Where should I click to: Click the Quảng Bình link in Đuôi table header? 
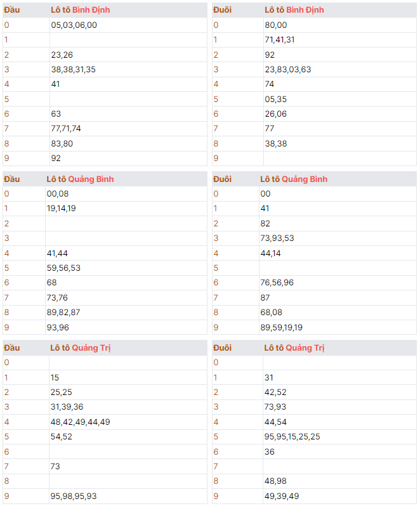point(305,179)
